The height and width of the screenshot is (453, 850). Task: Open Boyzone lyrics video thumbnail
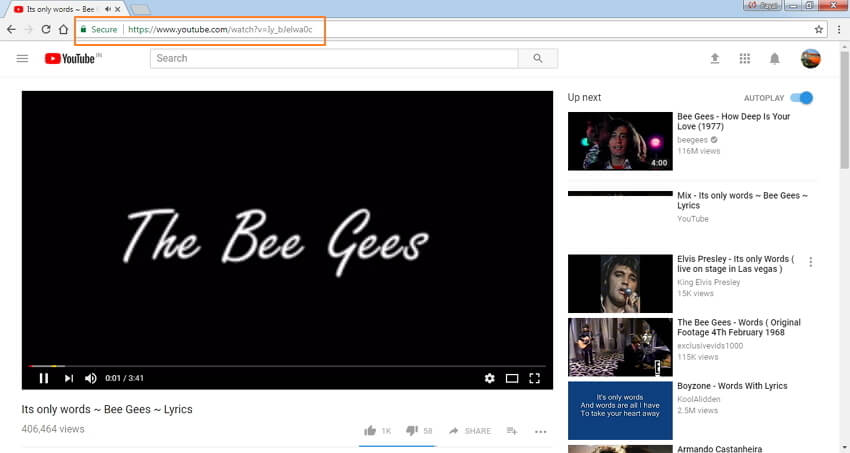(x=620, y=411)
